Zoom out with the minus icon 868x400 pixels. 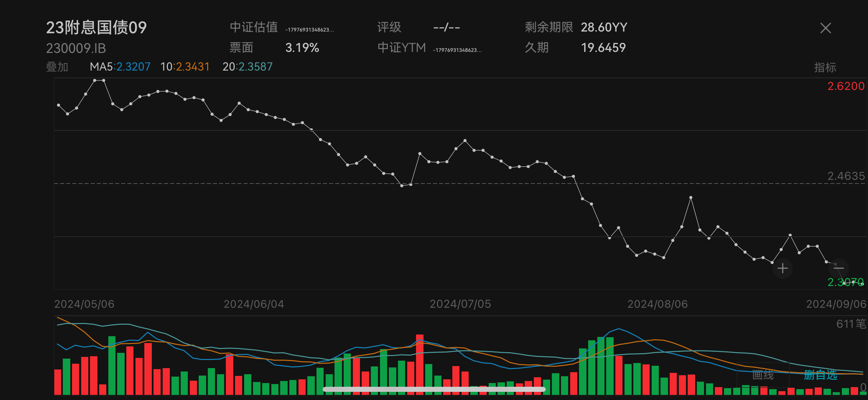(x=838, y=268)
